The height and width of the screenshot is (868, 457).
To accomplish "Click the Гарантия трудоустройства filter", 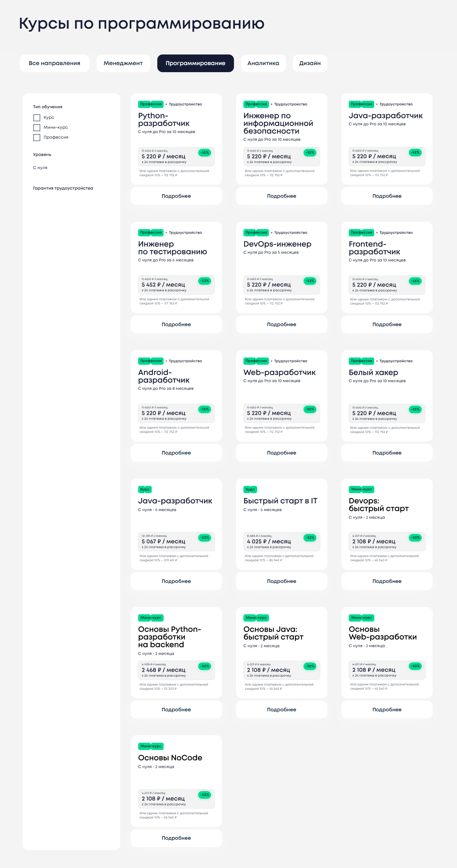I will coord(63,188).
